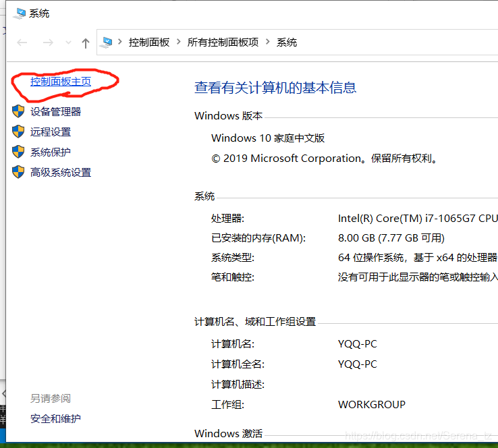Screen dimensions: 498x448
Task: Open the 设备管理器 link
Action: click(x=55, y=112)
